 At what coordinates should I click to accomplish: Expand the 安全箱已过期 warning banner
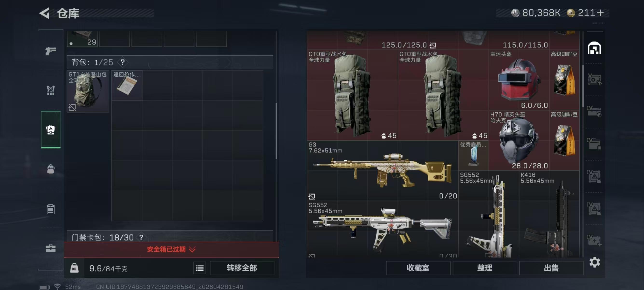point(171,249)
